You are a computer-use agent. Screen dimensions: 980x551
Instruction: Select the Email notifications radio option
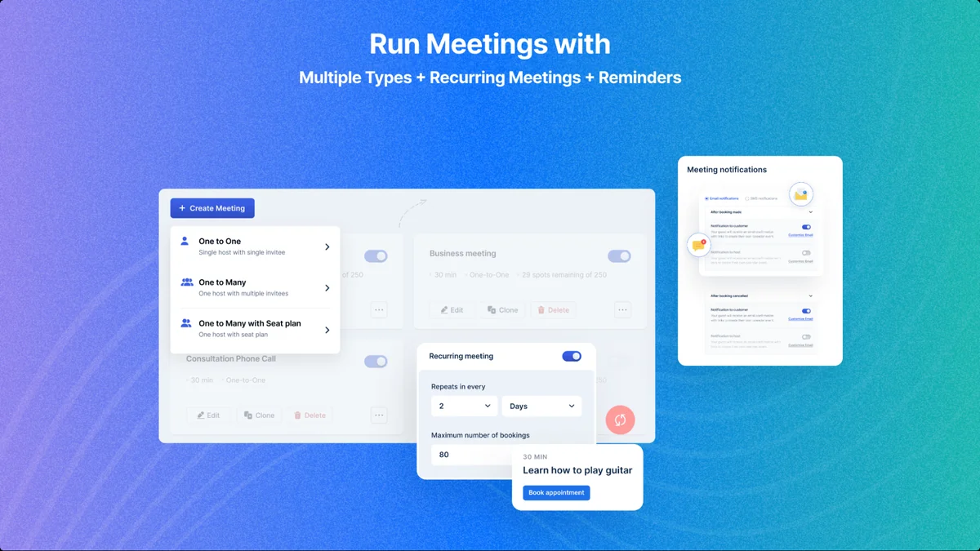[722, 198]
